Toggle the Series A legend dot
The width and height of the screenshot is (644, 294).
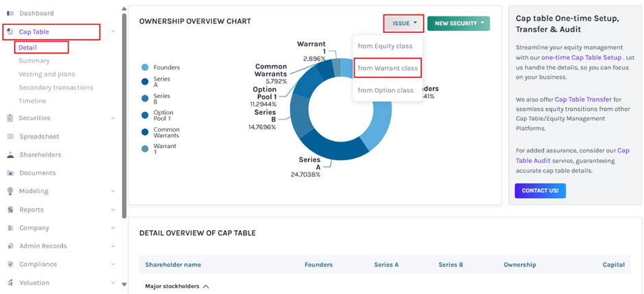coord(145,82)
